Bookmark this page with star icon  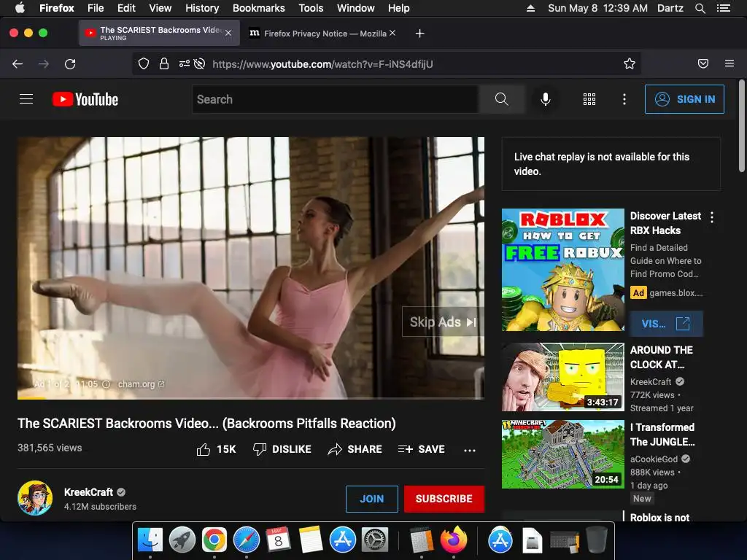630,64
